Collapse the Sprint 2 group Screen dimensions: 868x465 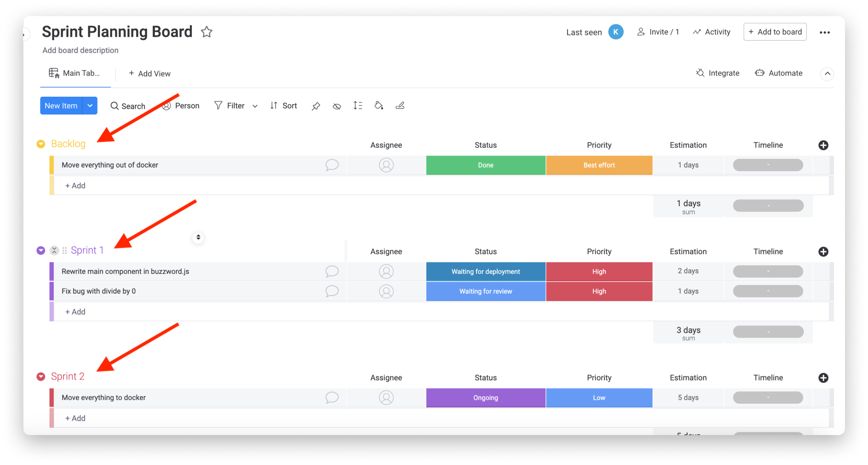click(41, 377)
